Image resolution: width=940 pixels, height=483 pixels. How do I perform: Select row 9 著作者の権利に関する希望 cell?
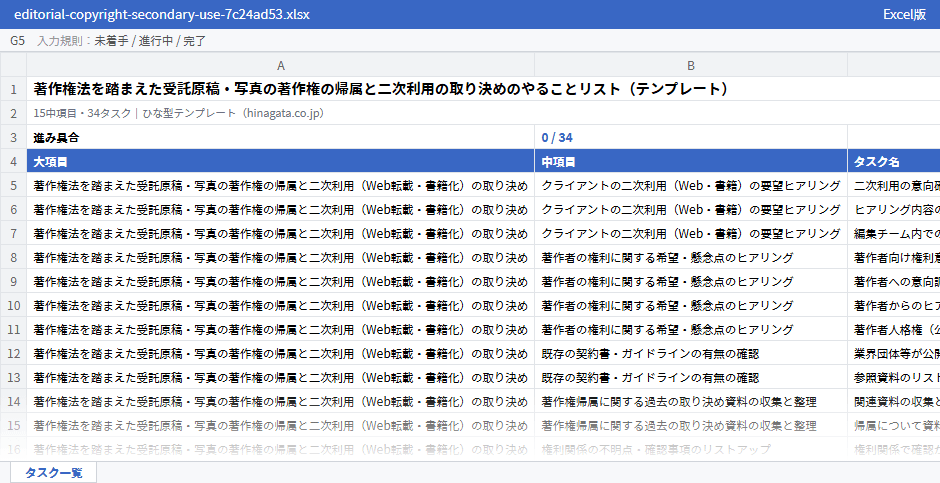pyautogui.click(x=691, y=281)
